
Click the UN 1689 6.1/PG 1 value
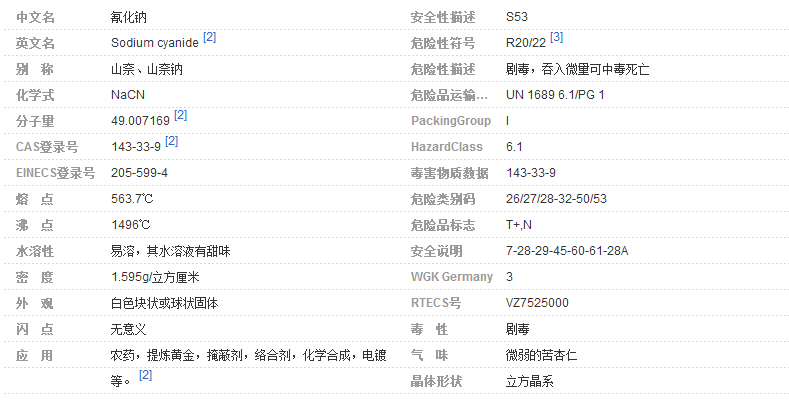(555, 95)
